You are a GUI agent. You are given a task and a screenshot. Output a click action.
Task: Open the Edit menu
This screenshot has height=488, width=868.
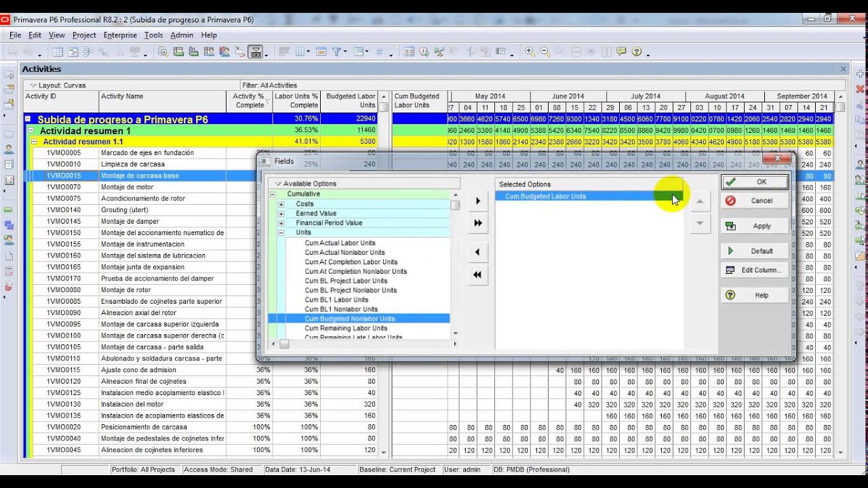pos(35,35)
